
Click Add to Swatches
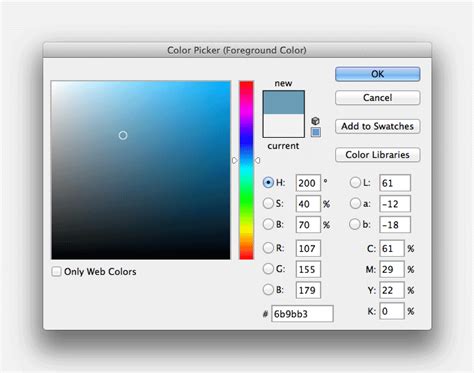coord(377,126)
